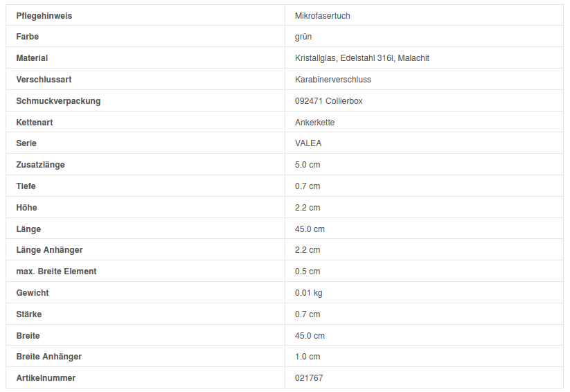570x392 pixels.
Task: Click the Verschlussart label cell
Action: [x=44, y=80]
